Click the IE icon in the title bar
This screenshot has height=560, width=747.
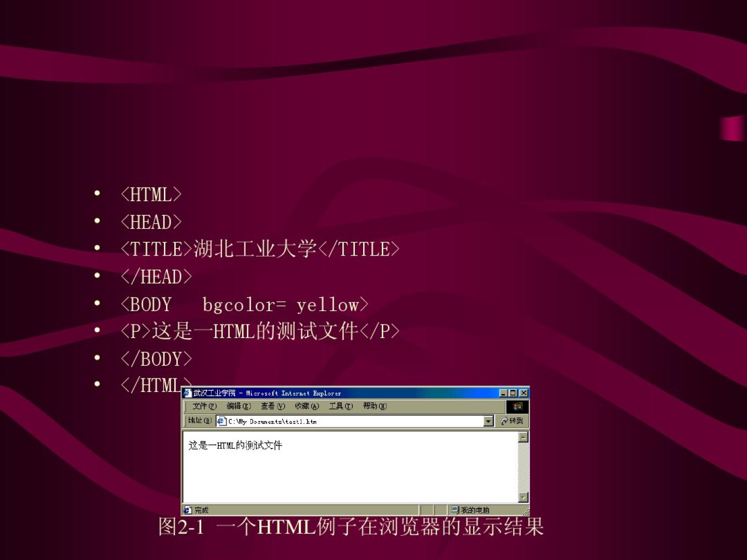(x=188, y=393)
